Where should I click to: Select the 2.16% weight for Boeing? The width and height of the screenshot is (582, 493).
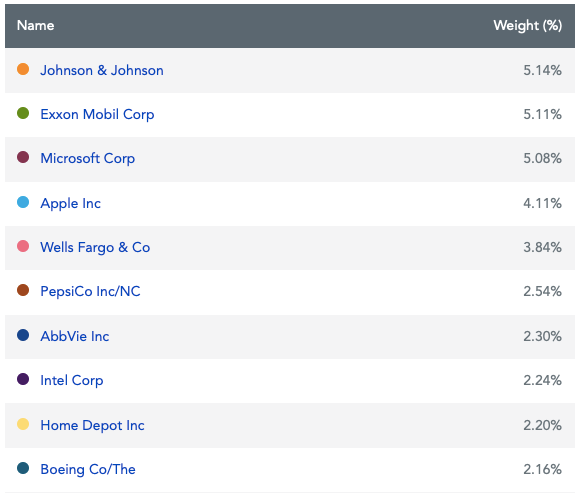point(542,470)
